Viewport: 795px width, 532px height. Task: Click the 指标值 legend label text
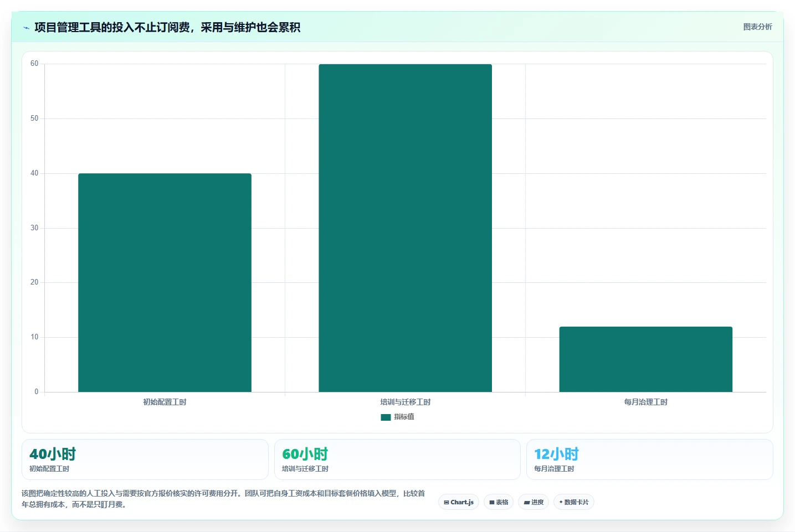click(x=404, y=417)
